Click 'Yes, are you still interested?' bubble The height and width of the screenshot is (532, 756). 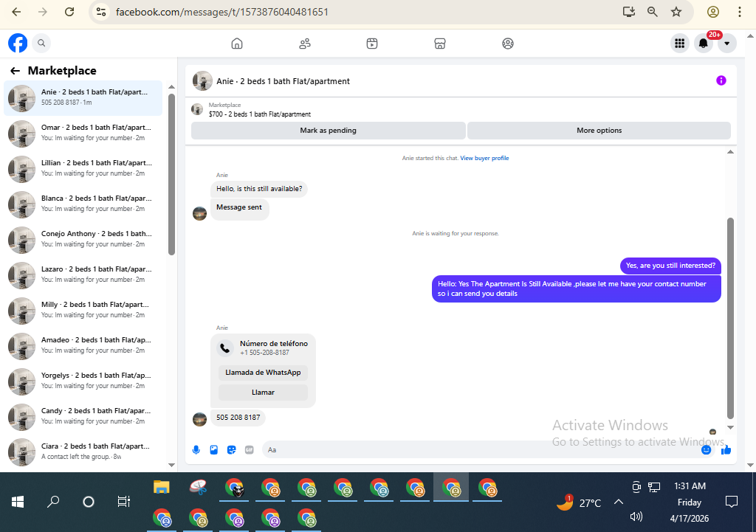tap(670, 266)
